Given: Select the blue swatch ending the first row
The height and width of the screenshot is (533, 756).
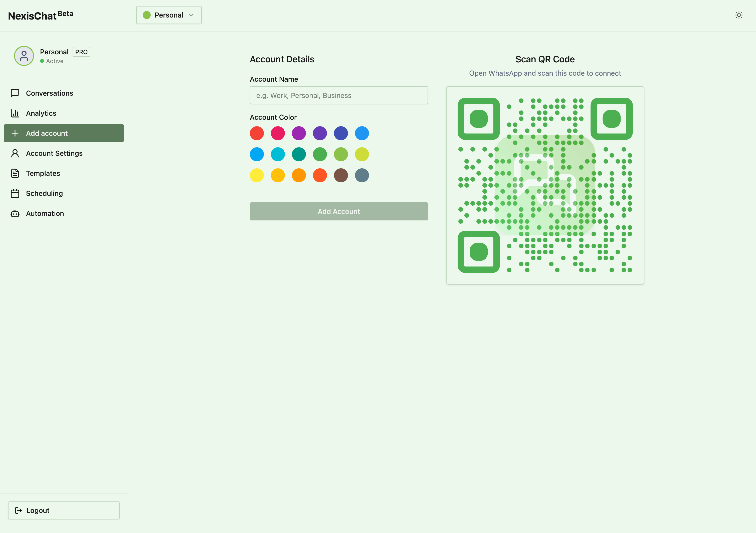Looking at the screenshot, I should click(362, 134).
